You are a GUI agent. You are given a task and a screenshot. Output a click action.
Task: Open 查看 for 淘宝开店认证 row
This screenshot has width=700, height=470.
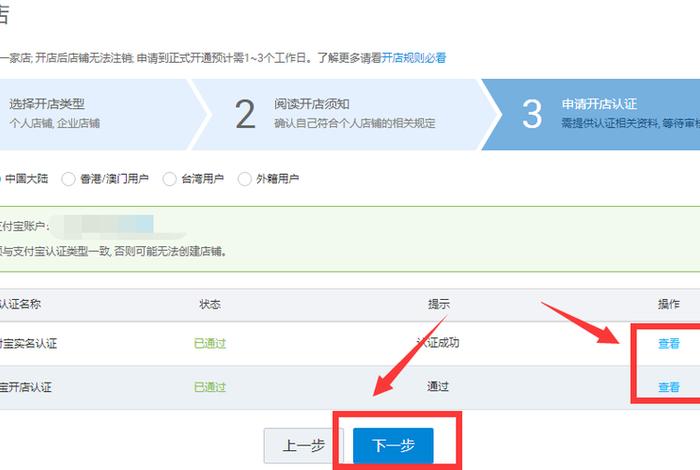(x=668, y=387)
